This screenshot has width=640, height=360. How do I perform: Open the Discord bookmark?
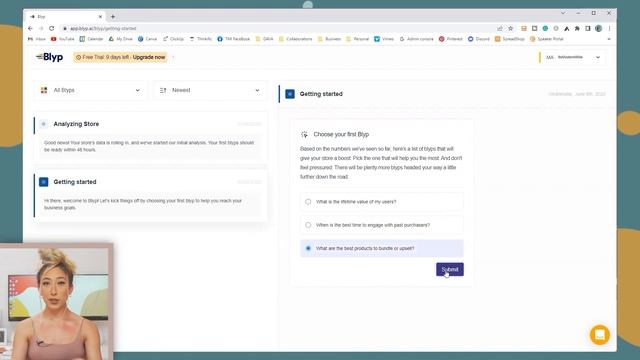click(478, 39)
